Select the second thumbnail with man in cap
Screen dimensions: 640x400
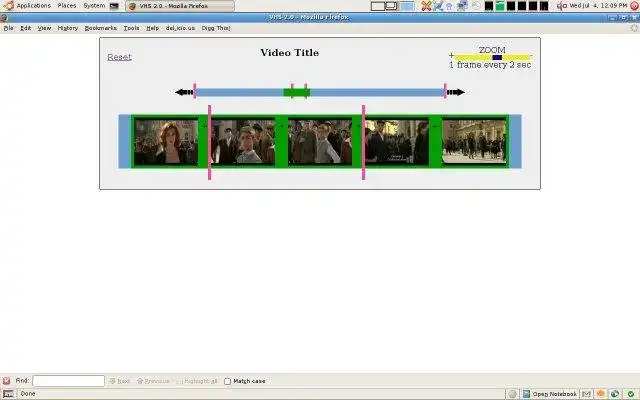pos(243,142)
